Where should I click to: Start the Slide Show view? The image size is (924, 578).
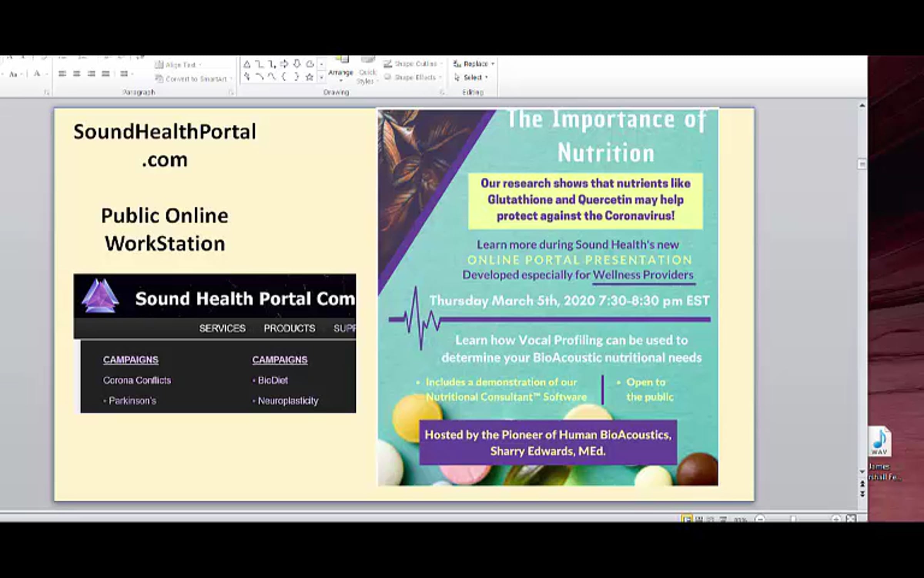(723, 519)
